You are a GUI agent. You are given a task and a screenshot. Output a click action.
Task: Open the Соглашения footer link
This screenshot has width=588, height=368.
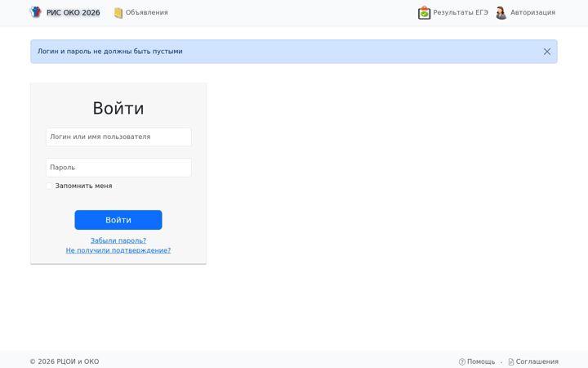tap(537, 361)
